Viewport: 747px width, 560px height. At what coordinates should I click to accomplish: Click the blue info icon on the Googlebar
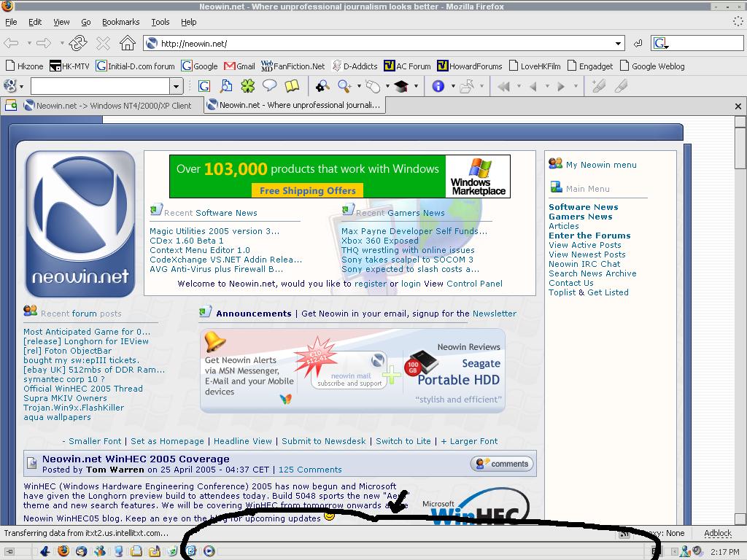(438, 86)
